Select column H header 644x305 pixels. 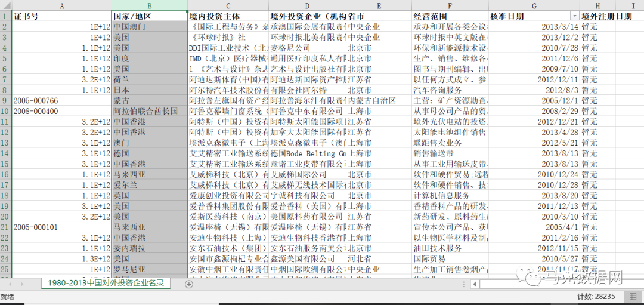597,5
